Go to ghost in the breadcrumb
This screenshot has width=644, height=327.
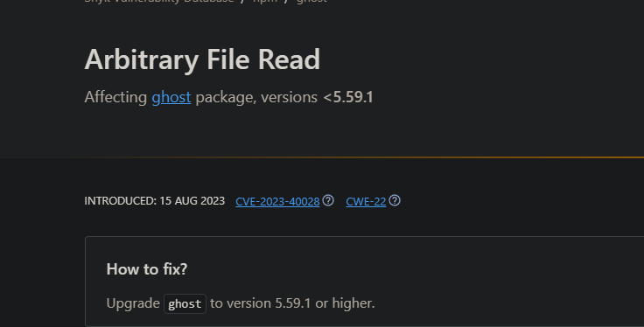point(311,1)
